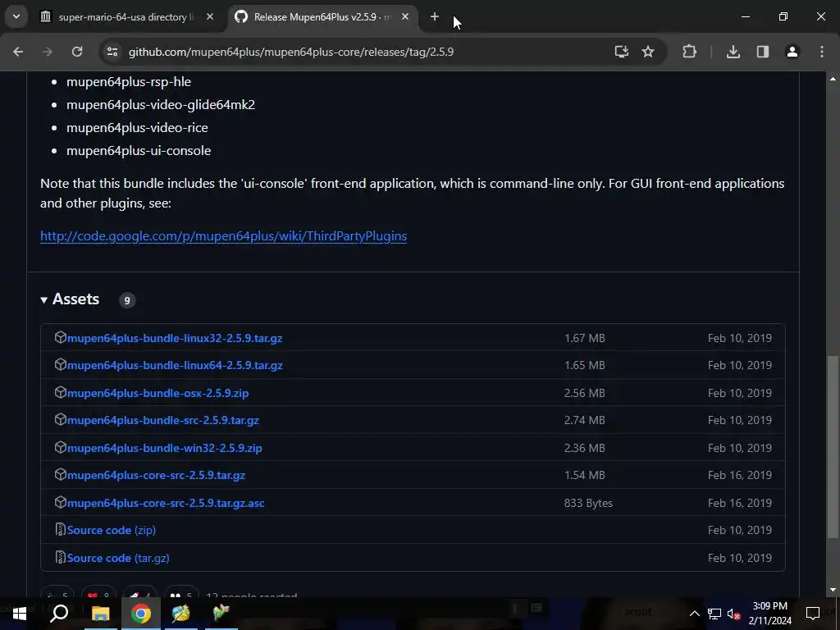This screenshot has height=630, width=840.
Task: Open the notification center icon
Action: point(813,613)
